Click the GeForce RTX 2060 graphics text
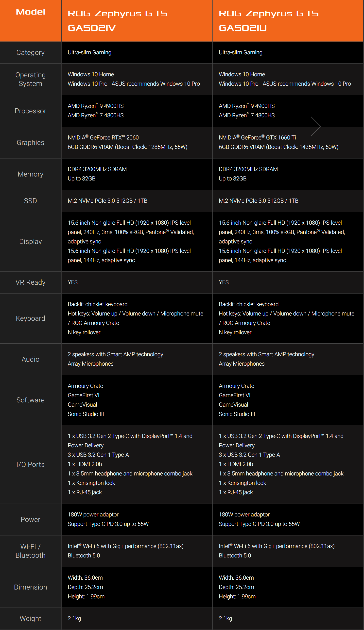The height and width of the screenshot is (630, 364). [x=103, y=138]
